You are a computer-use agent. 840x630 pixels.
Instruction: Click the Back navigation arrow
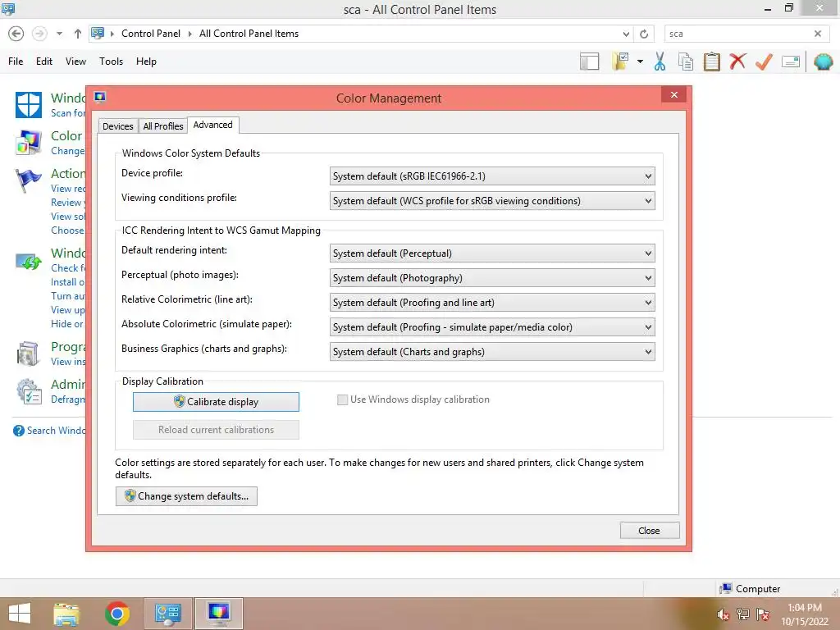(x=16, y=34)
